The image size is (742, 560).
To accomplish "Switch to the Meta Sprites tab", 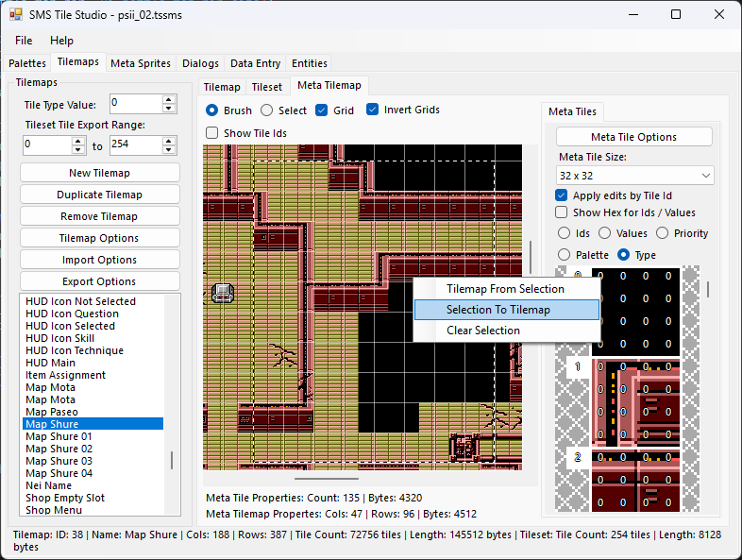I will click(141, 63).
